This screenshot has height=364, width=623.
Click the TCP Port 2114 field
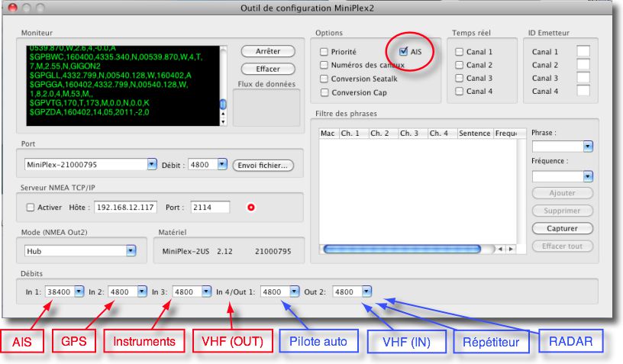pyautogui.click(x=210, y=208)
